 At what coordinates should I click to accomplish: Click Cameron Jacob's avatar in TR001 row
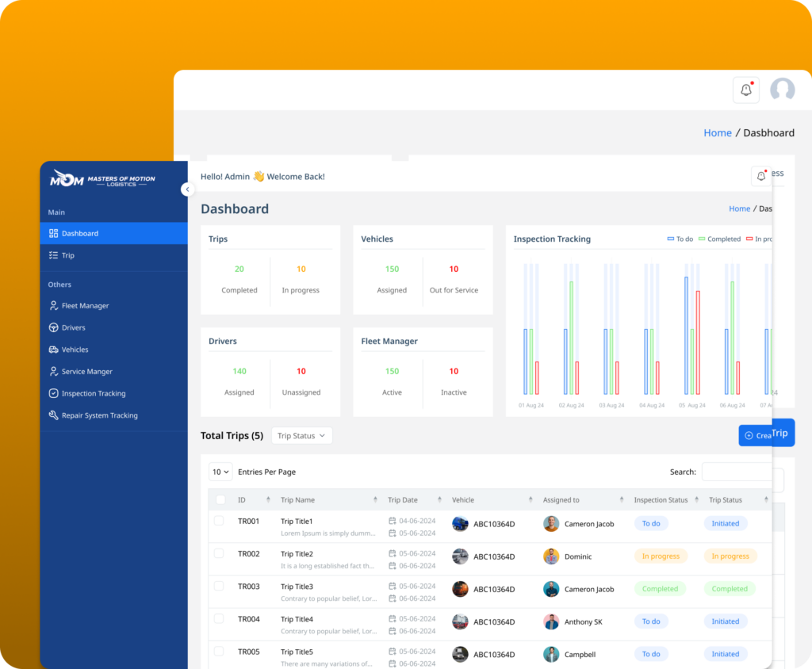click(551, 524)
